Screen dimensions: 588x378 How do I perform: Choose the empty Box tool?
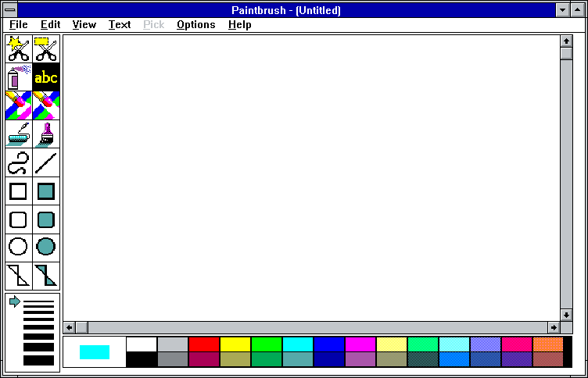coord(19,191)
